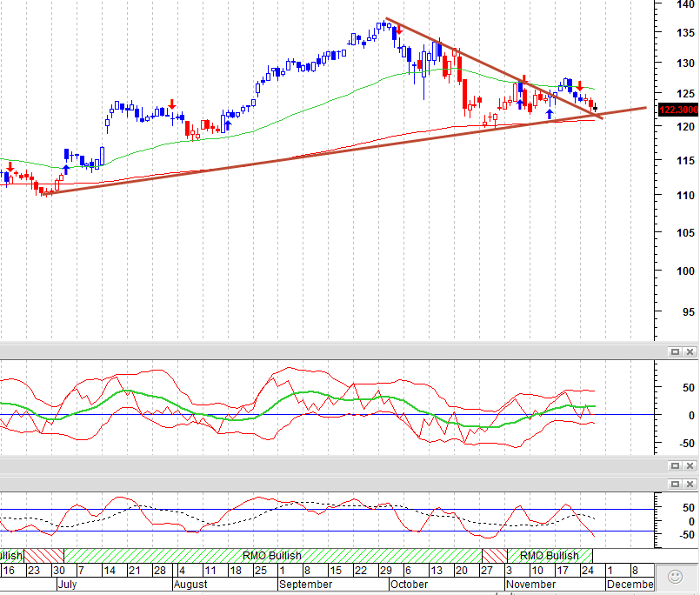Maximize the first oscillator indicator pane
Viewport: 700px width, 595px height.
(675, 352)
